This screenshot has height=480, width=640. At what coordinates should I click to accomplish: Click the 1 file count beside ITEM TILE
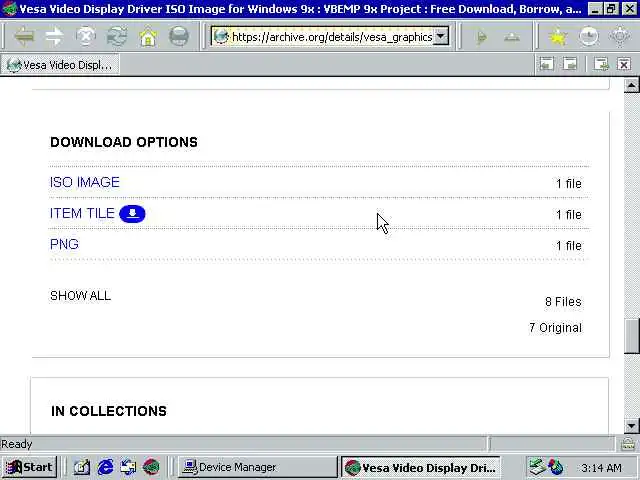569,215
